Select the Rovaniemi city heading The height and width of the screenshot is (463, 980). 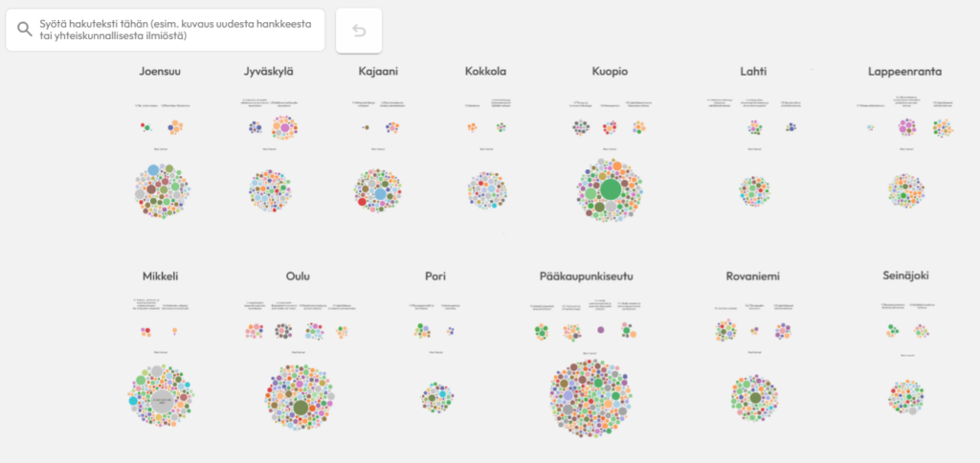pyautogui.click(x=752, y=276)
